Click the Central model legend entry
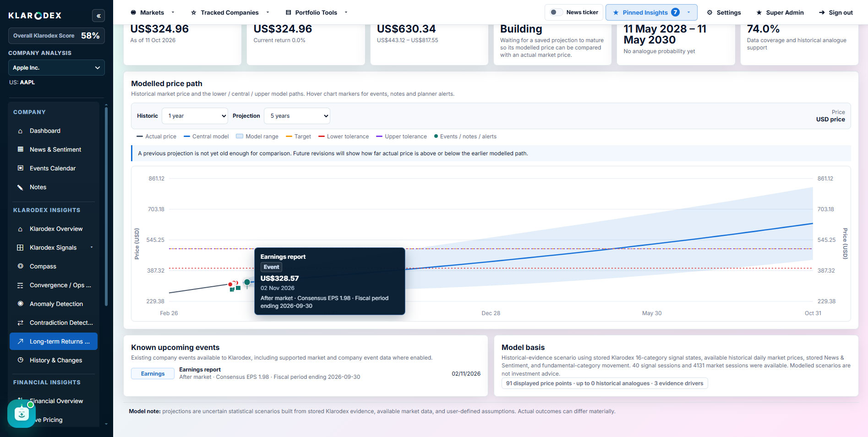Screen dimensions: 868x437 [x=206, y=137]
